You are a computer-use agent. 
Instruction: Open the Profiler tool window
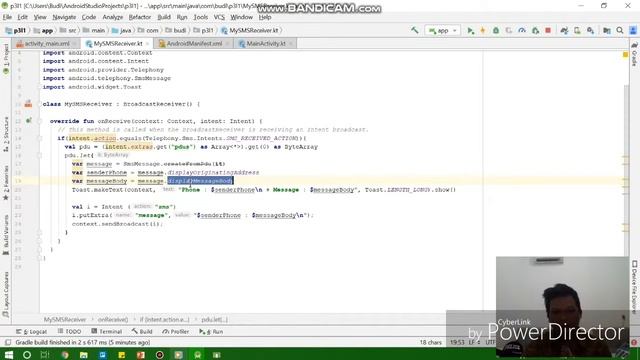click(x=176, y=331)
